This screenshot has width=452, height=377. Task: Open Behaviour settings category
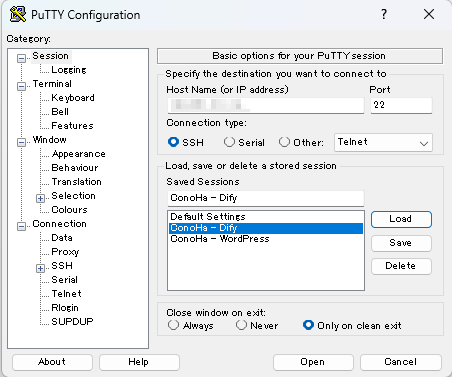coord(75,168)
